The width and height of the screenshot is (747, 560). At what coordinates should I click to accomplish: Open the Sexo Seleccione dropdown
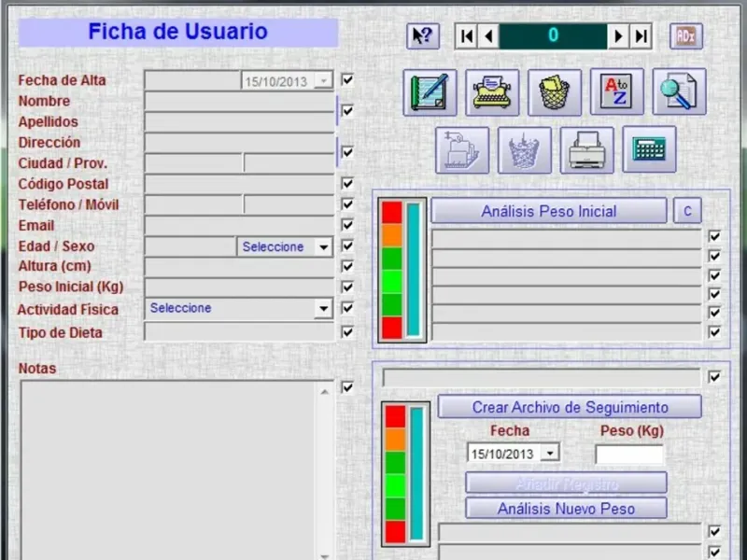tap(323, 246)
